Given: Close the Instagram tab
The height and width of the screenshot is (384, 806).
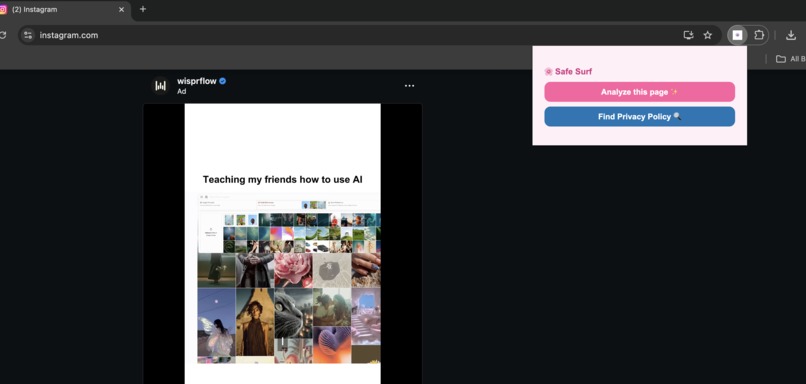Looking at the screenshot, I should coord(121,9).
